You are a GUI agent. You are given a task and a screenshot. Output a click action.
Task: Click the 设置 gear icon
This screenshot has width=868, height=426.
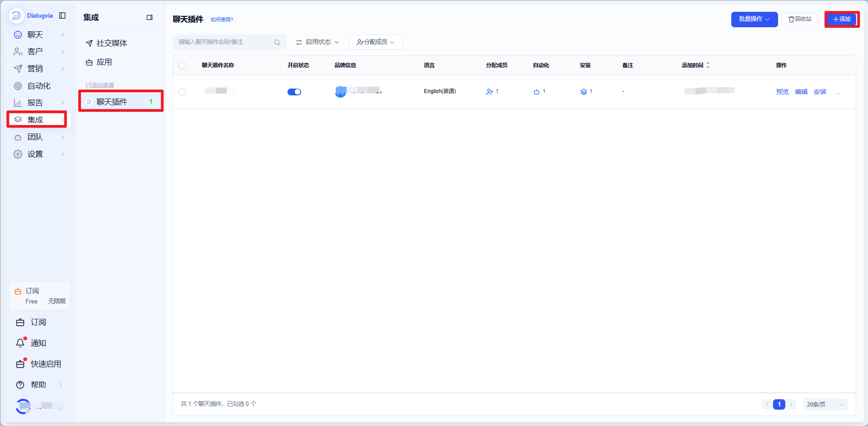18,154
